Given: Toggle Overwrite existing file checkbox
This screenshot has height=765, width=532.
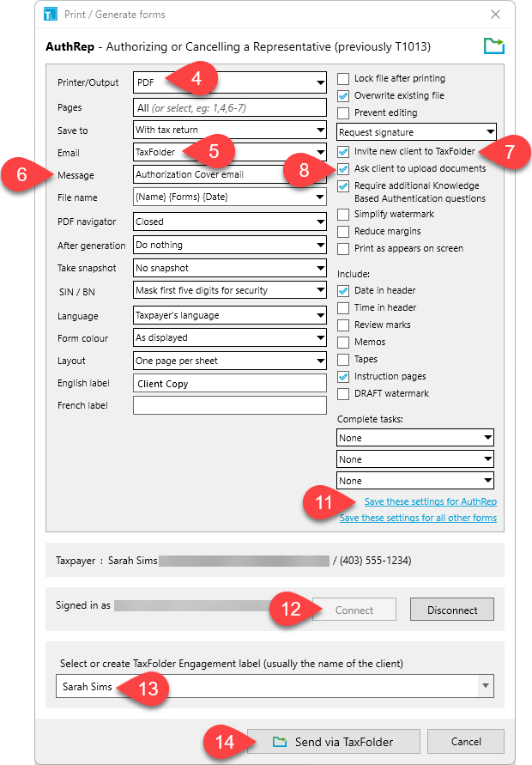Looking at the screenshot, I should [x=343, y=95].
